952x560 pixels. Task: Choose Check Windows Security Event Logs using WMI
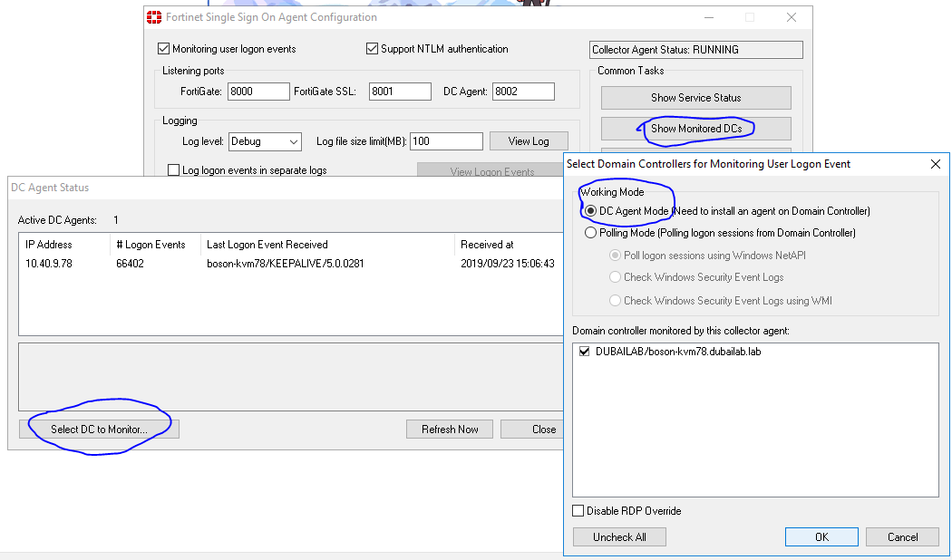click(x=615, y=300)
